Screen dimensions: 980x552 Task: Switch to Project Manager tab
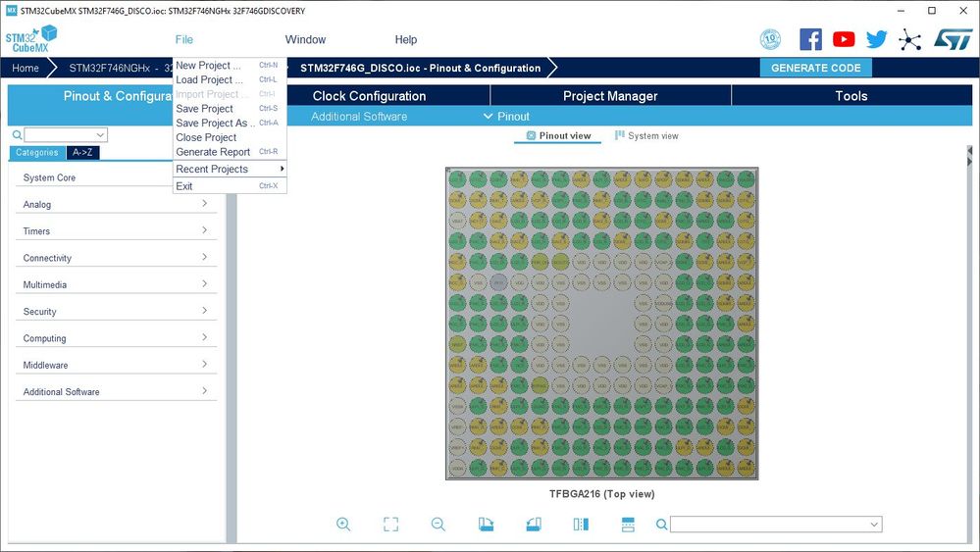coord(610,95)
